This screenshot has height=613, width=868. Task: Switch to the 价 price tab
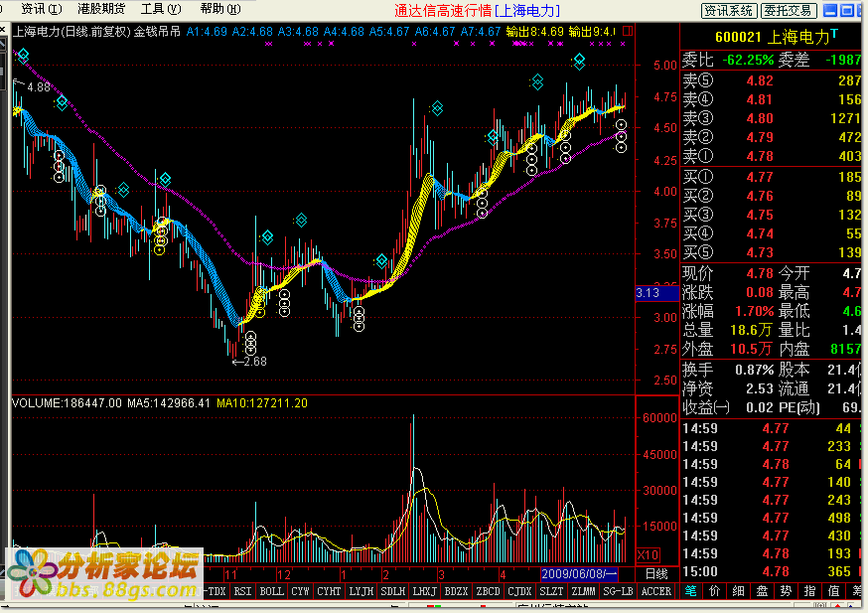pos(715,591)
